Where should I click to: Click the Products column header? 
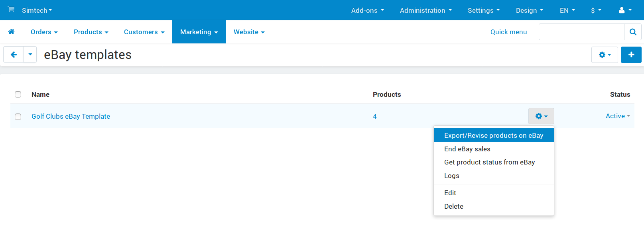387,94
